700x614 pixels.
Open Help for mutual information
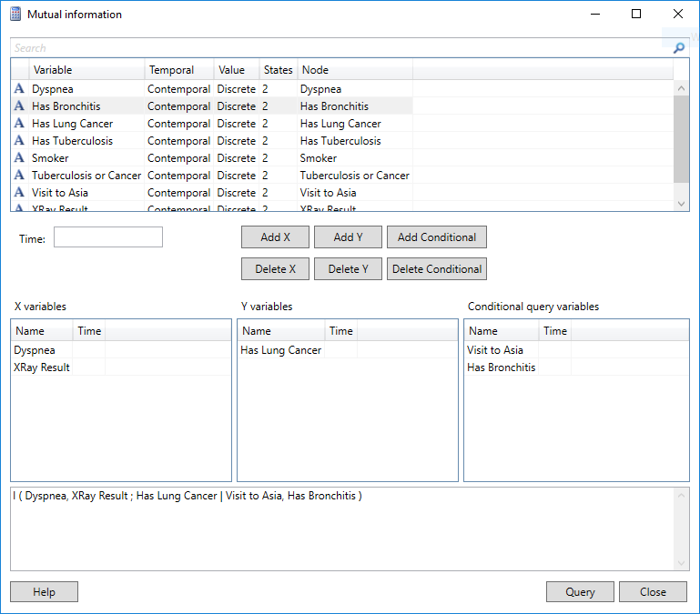tap(45, 591)
